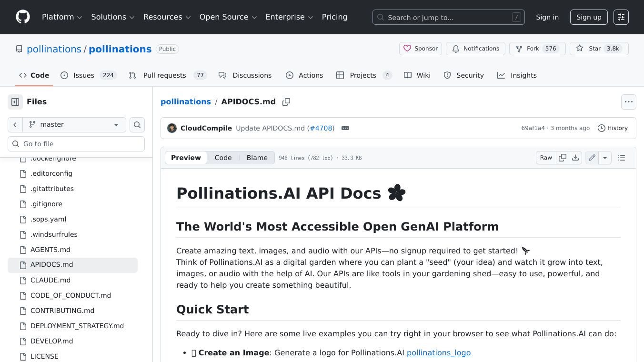Screen dimensions: 644x362
Task: Open the pollinations_logo link
Action: (x=438, y=352)
